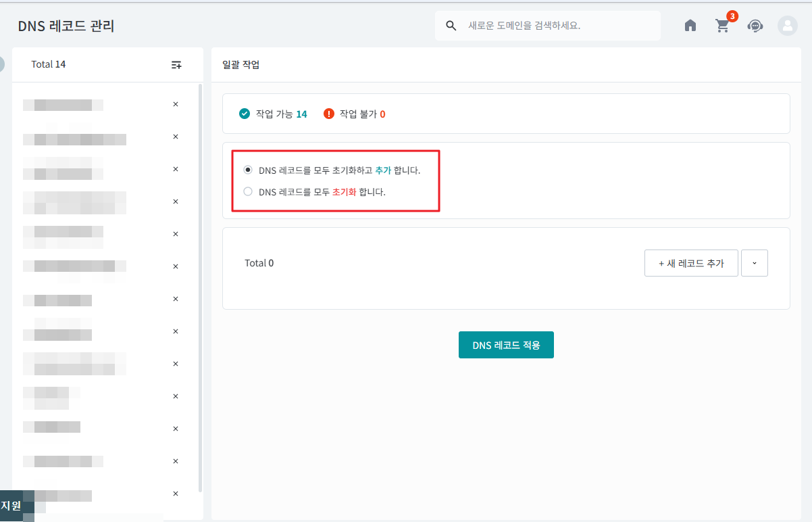
Task: Go to the home page icon
Action: pyautogui.click(x=690, y=26)
